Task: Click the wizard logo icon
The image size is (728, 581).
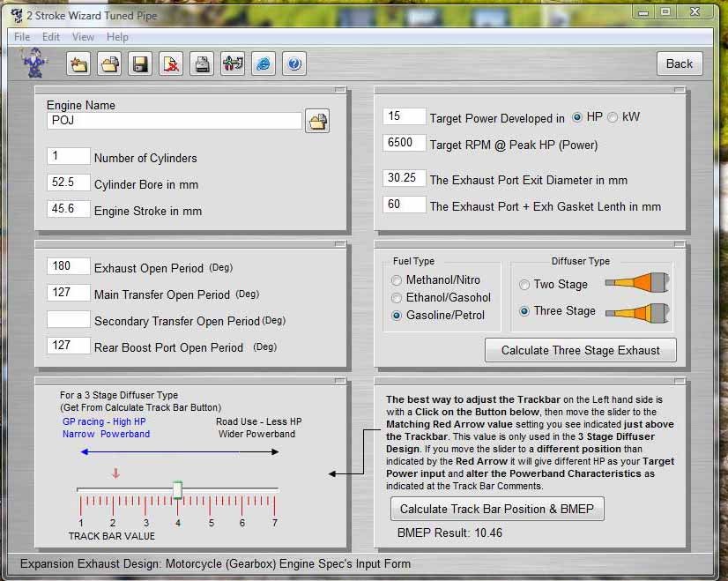Action: [33, 63]
